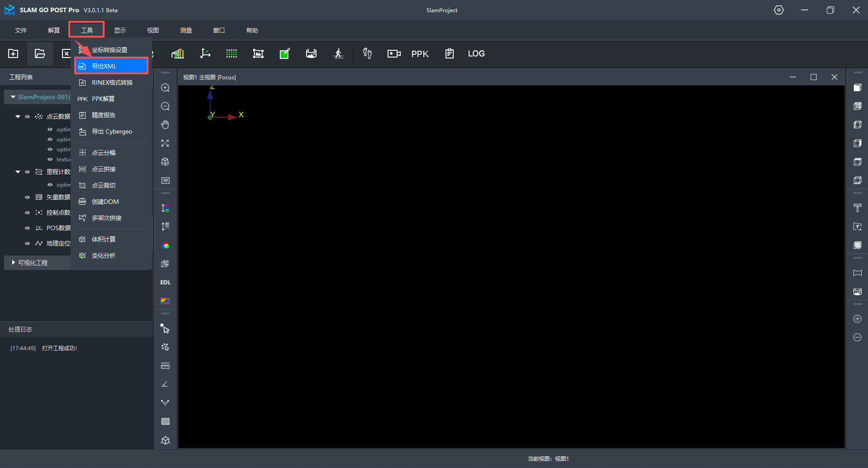Hide the 点云数据 layer
The height and width of the screenshot is (468, 868).
(x=27, y=116)
